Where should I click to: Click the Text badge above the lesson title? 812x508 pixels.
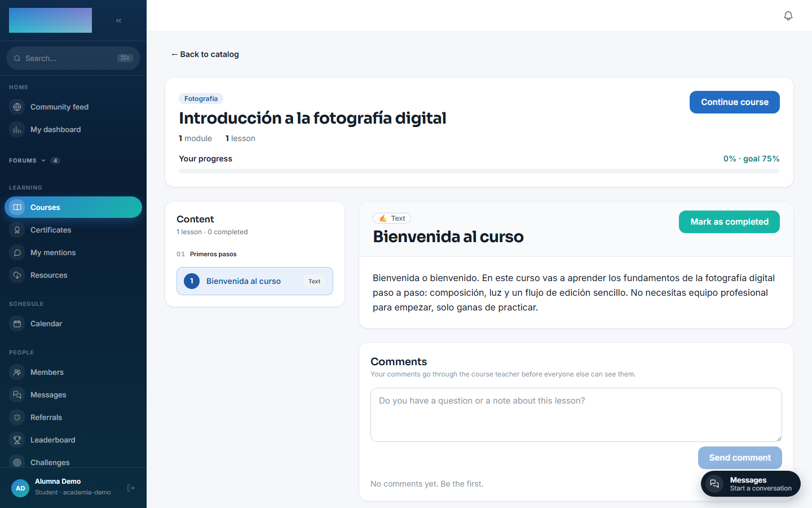click(392, 218)
